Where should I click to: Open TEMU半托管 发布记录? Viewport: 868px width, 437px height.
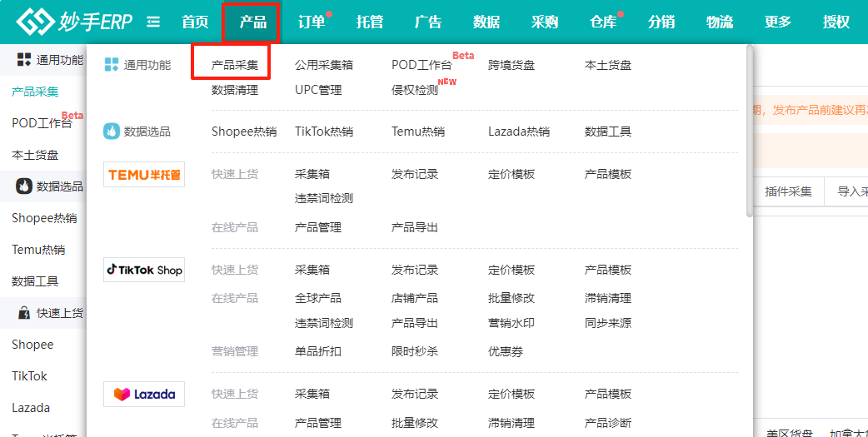[415, 174]
